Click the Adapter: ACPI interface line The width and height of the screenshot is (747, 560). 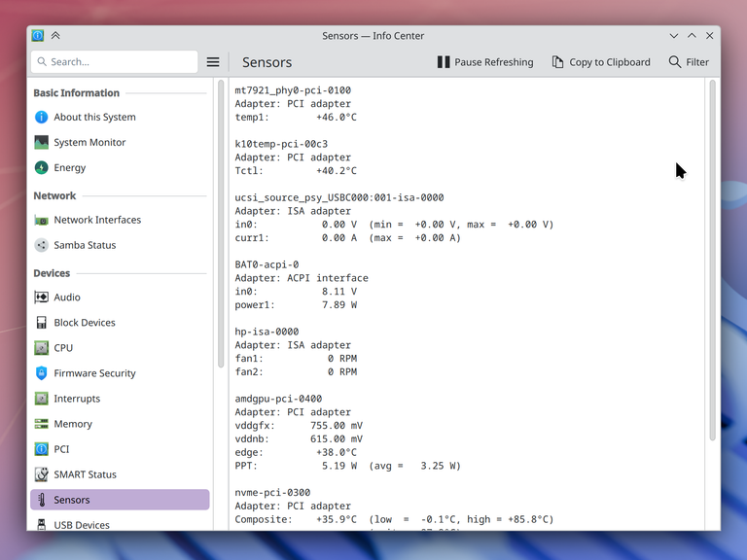point(302,278)
